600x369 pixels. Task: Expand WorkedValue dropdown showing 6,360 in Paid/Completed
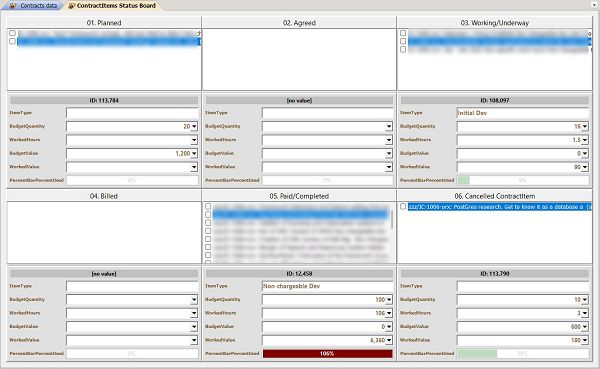(389, 340)
